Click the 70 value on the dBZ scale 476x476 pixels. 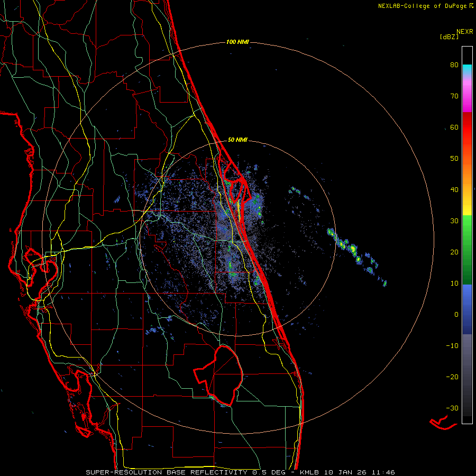(454, 96)
